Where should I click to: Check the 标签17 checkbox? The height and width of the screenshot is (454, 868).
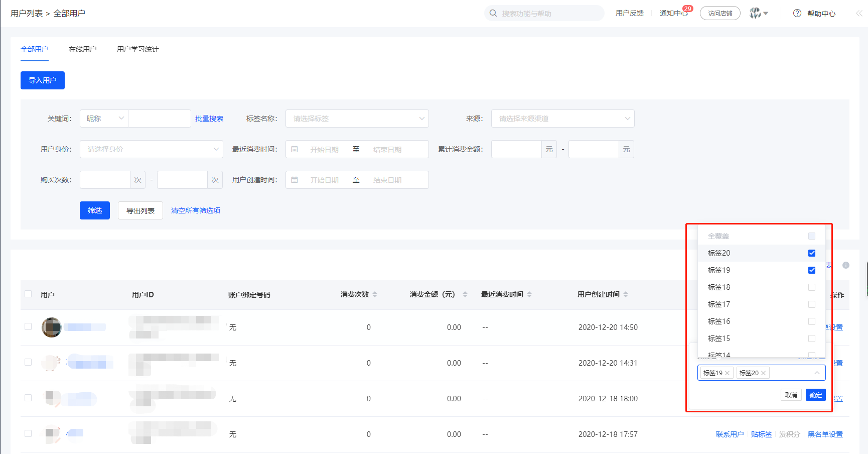[812, 304]
